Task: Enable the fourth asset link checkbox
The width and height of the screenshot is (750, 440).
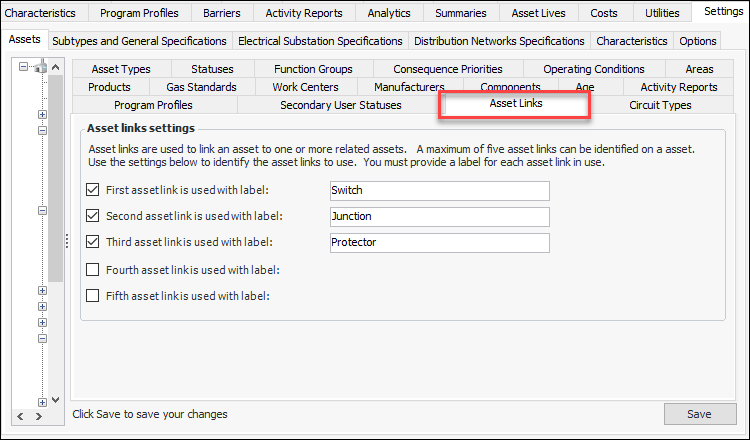Action: click(x=93, y=269)
